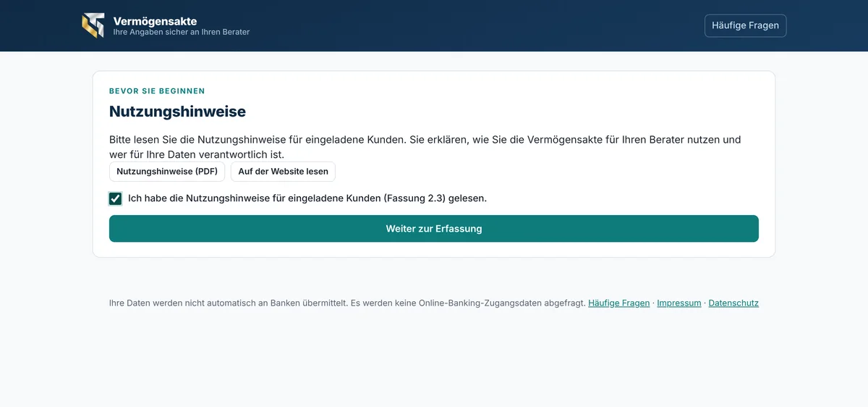Open Häufige Fragen footer link
The width and height of the screenshot is (868, 407).
619,303
